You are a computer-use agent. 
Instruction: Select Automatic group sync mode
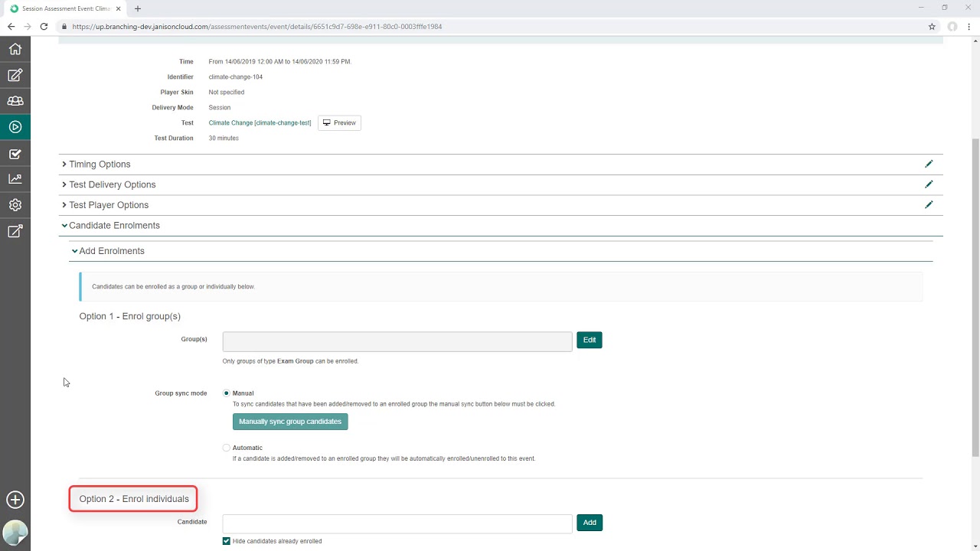(x=226, y=448)
